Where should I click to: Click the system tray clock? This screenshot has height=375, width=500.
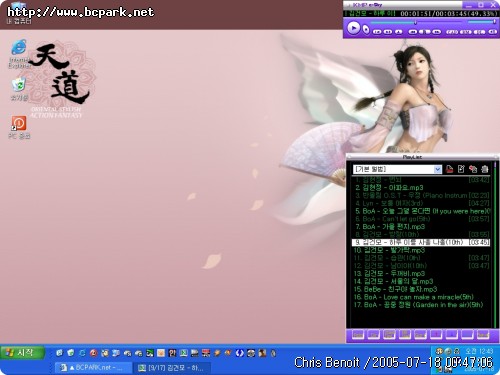pos(479,351)
